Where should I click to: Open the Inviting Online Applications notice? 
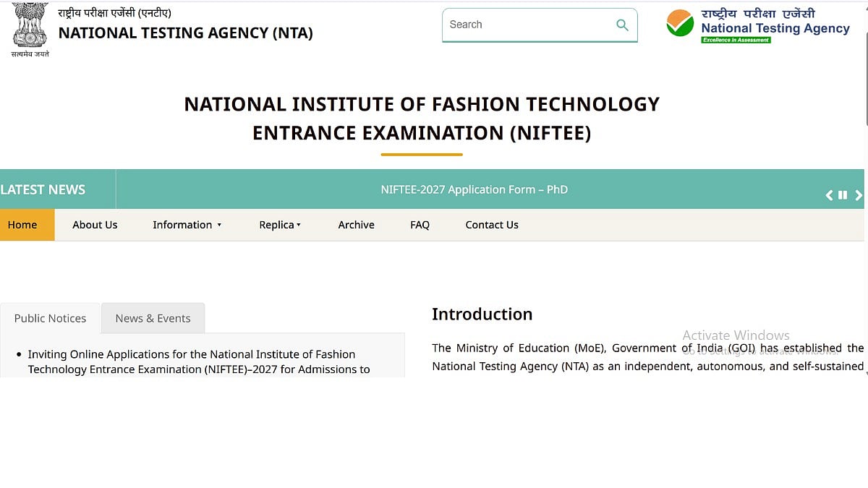(x=199, y=361)
